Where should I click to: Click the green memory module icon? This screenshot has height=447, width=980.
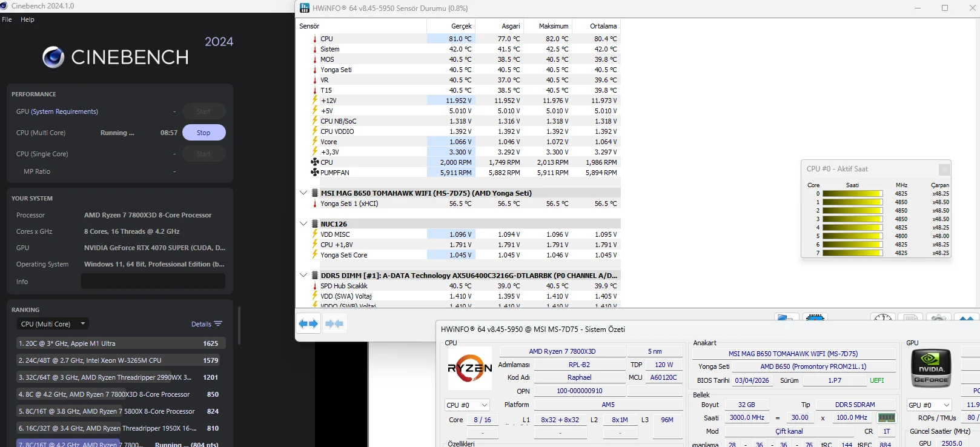point(887,417)
